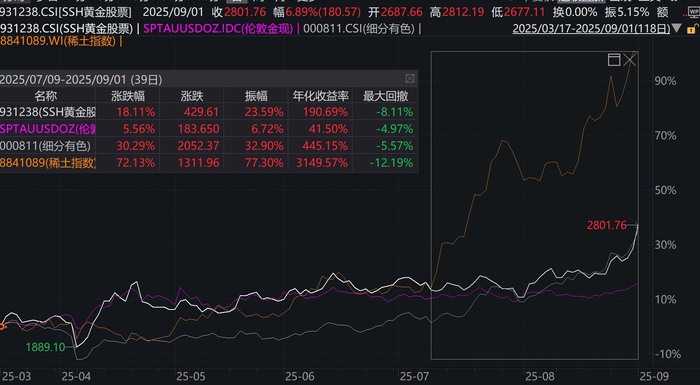Screen dimensions: 700x385
Task: Click the header date 2025/09/01
Action: [173, 12]
